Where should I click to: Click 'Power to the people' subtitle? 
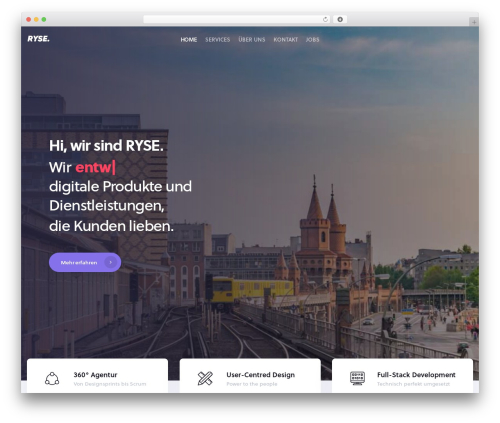click(252, 384)
